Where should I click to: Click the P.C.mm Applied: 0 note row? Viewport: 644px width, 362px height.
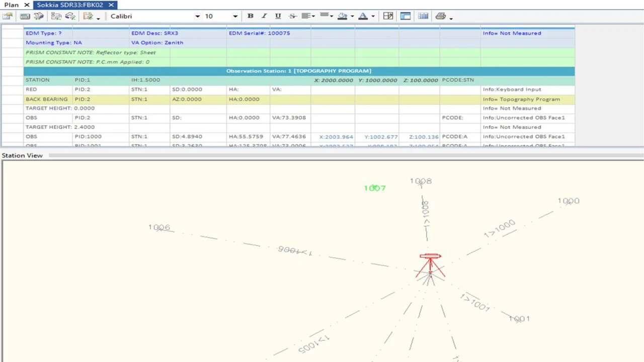[x=299, y=62]
